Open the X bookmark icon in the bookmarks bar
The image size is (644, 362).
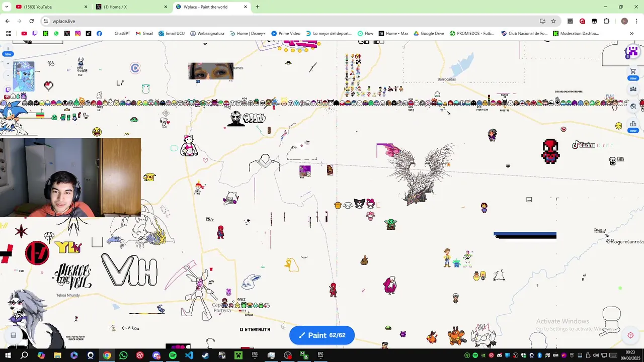tap(67, 34)
